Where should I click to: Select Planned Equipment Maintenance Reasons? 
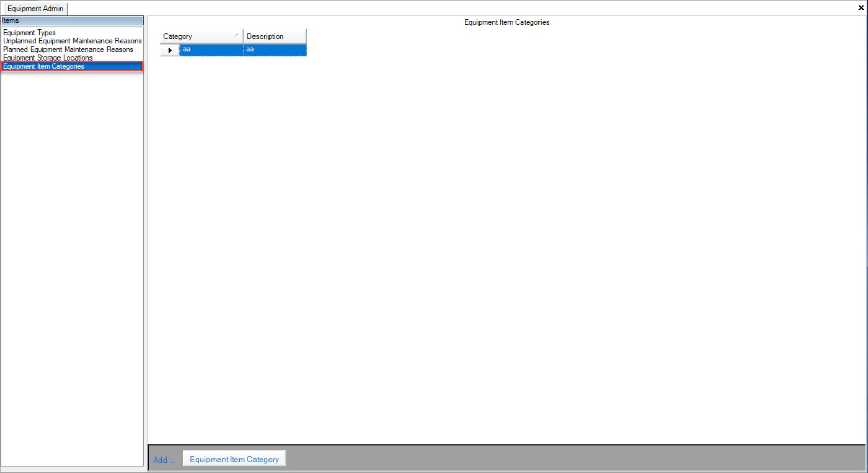[x=68, y=49]
